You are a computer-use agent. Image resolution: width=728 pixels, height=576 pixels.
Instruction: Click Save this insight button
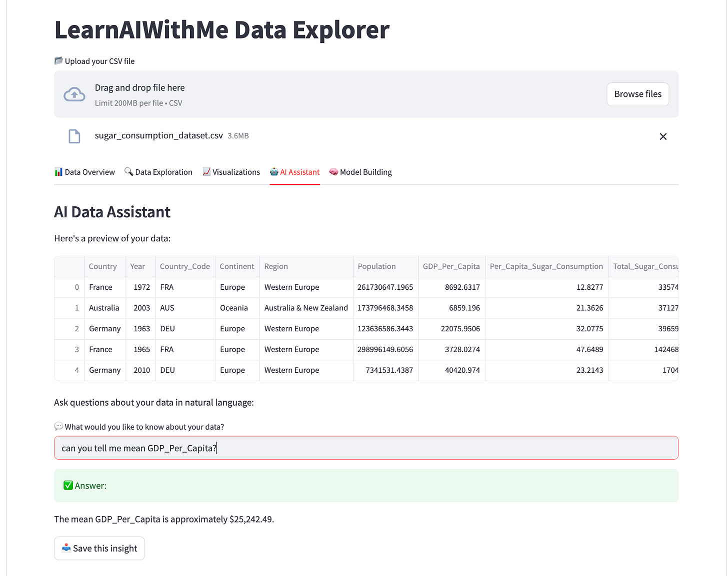click(x=99, y=549)
